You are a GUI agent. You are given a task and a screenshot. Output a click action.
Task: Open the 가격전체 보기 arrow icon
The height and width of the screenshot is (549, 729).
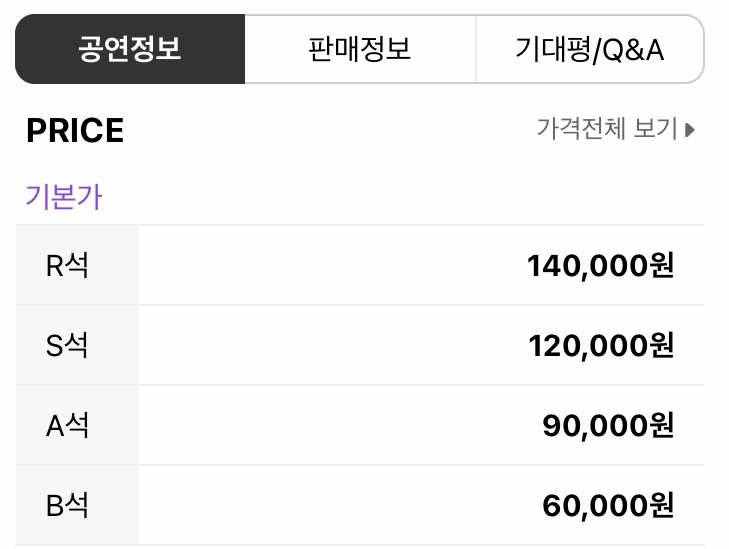[690, 130]
